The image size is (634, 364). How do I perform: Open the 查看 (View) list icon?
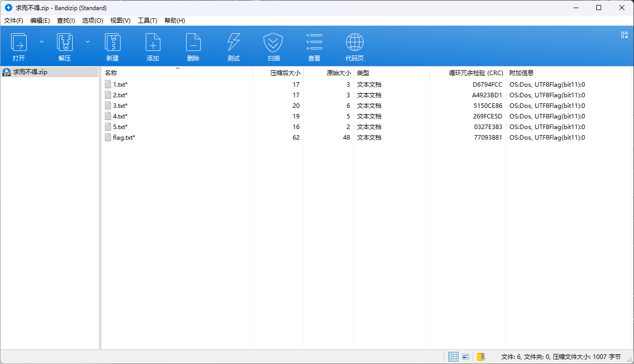[x=314, y=43]
